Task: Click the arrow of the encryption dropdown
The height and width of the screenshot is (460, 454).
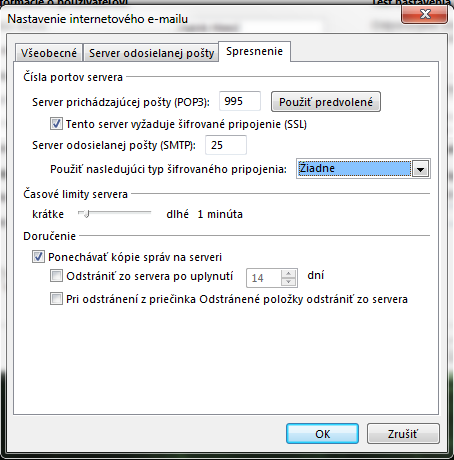Action: coord(420,169)
